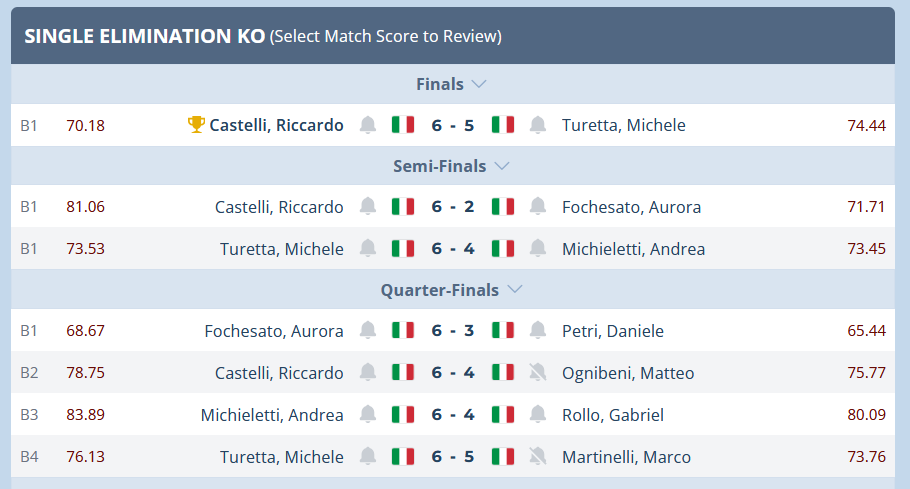Image resolution: width=910 pixels, height=489 pixels.
Task: Click the bell icon beside Michieletti, Andrea in Quarter-Finals
Action: [367, 414]
